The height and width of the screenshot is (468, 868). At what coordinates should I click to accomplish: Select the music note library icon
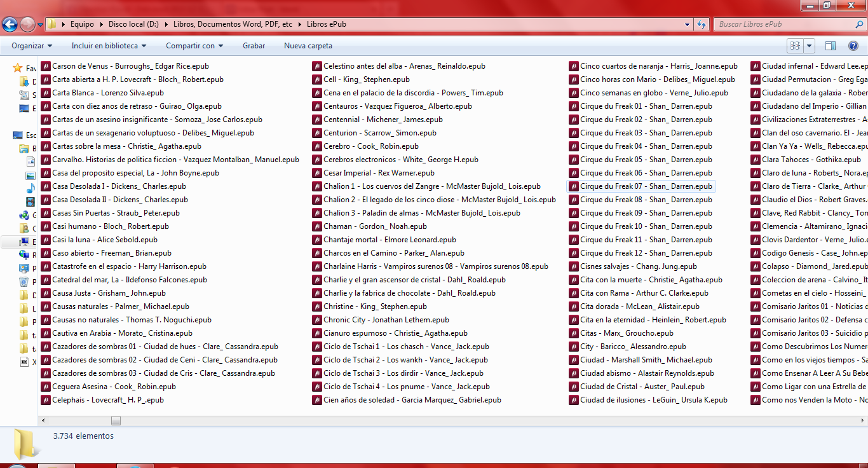tap(30, 188)
